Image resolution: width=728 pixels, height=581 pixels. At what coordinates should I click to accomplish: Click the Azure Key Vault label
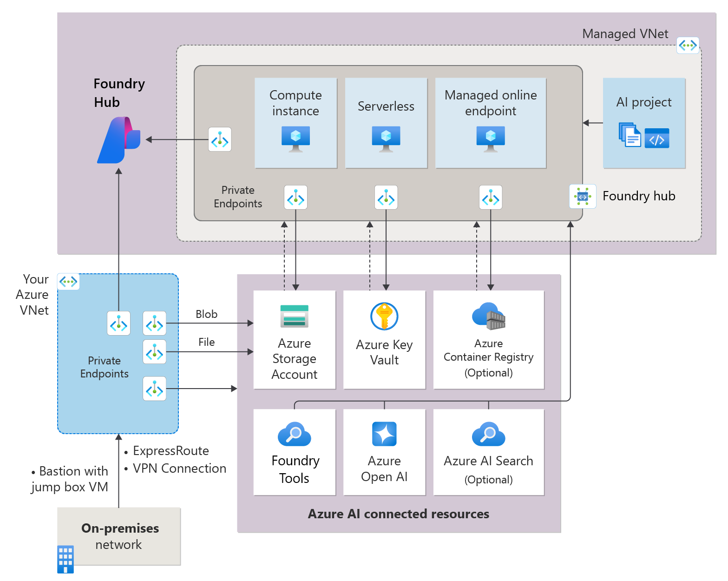coord(384,352)
